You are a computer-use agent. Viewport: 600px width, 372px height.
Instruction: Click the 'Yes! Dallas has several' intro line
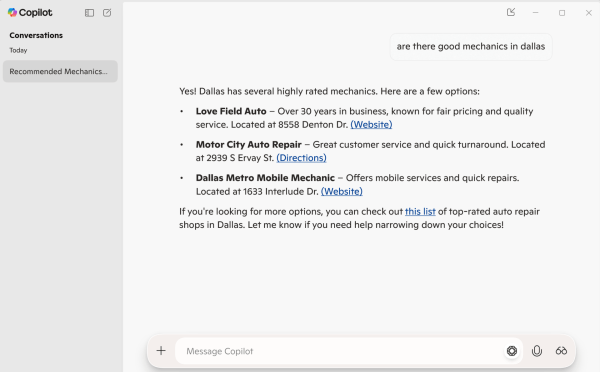tap(329, 91)
